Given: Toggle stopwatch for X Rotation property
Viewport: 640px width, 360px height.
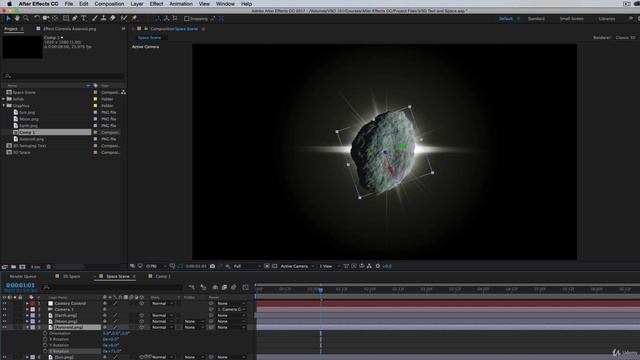Looking at the screenshot, I should click(45, 339).
